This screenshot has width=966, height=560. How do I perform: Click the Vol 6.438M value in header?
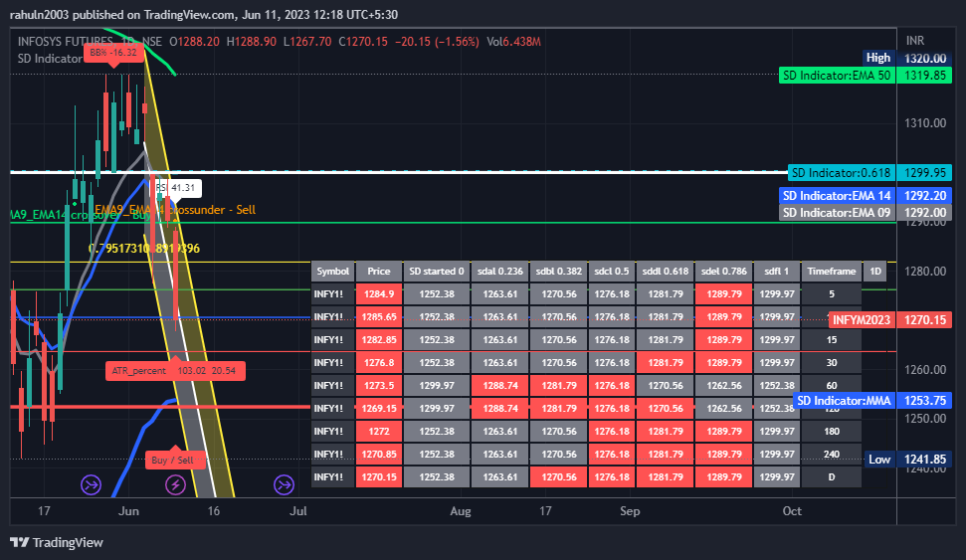pyautogui.click(x=513, y=41)
